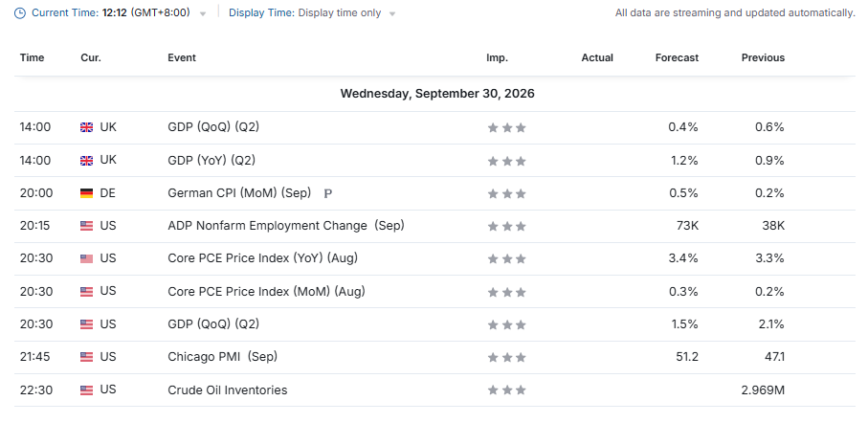This screenshot has width=868, height=423.
Task: Click the Imp. column header
Action: 497,57
